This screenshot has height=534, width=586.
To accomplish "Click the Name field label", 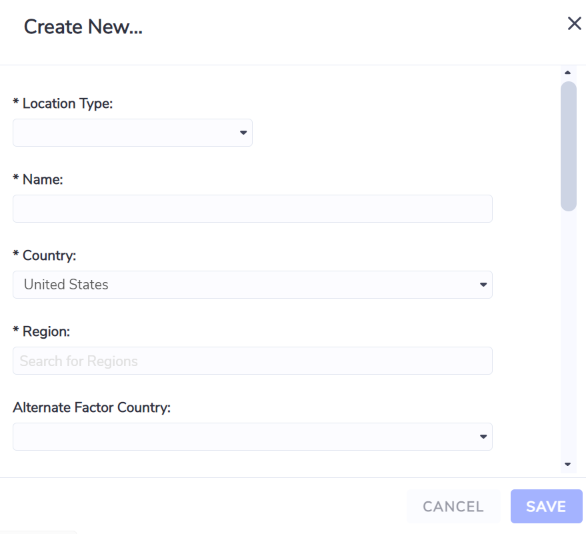I will 38,179.
